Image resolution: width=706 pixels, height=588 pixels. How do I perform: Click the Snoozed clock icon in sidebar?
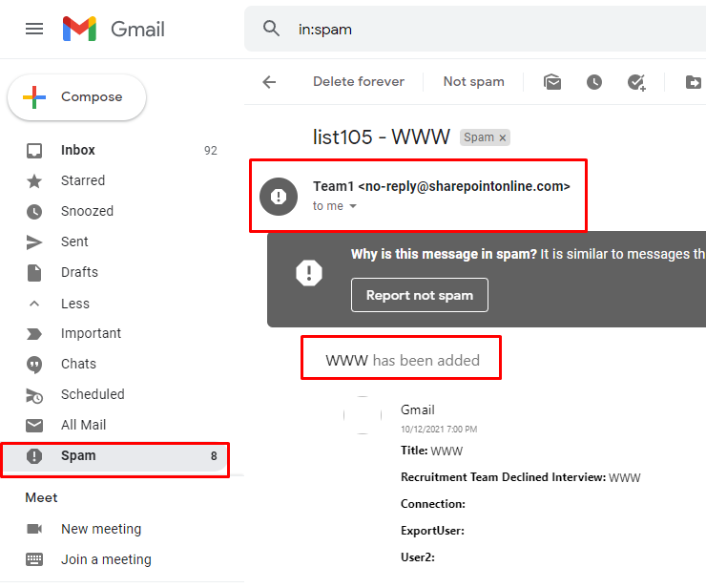pyautogui.click(x=34, y=212)
